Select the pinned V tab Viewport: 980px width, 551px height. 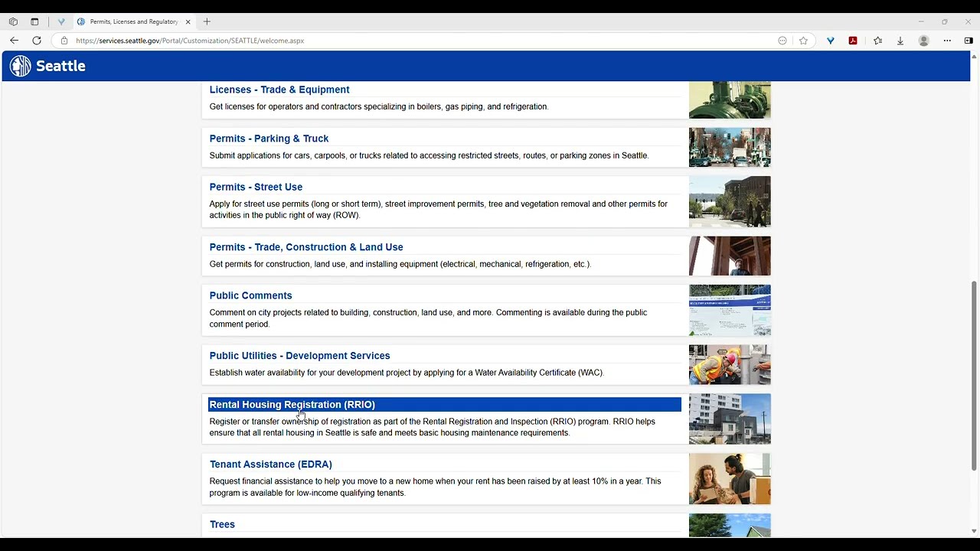61,21
